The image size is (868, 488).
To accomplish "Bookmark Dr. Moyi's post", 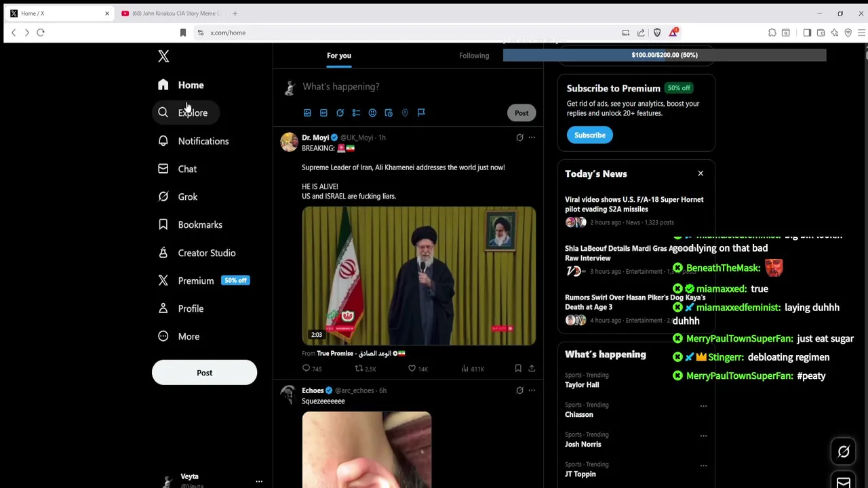I will click(x=518, y=369).
